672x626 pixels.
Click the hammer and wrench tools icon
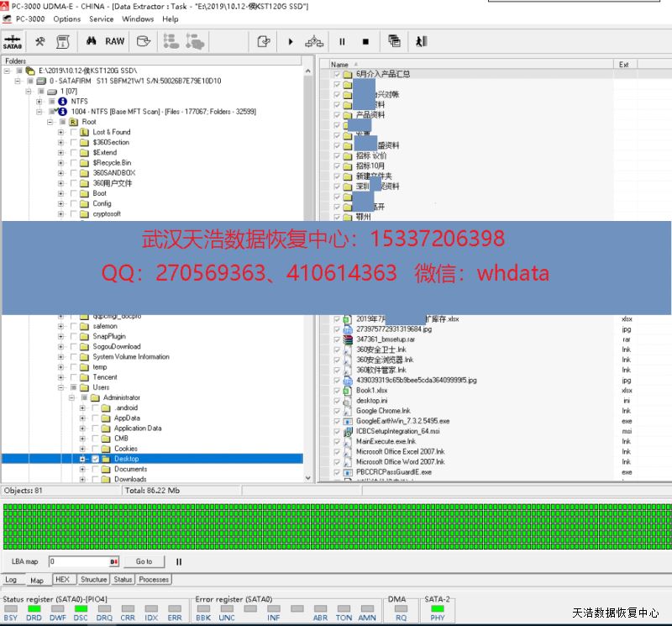tap(39, 41)
